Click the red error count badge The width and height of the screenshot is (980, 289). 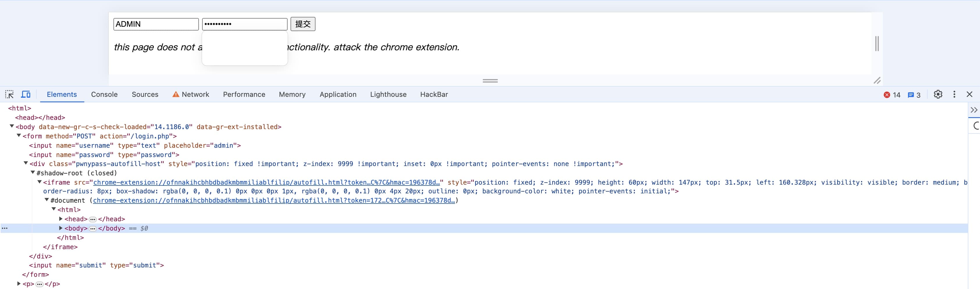pyautogui.click(x=892, y=95)
